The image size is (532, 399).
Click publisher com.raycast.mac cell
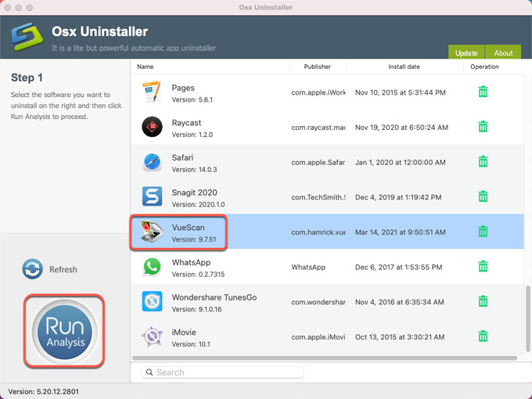tap(318, 128)
